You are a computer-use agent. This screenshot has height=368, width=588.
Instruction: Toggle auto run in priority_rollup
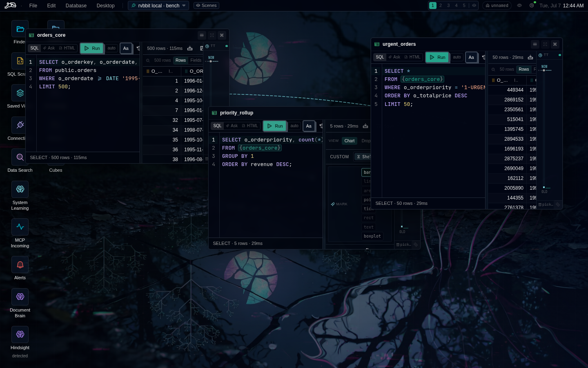(294, 126)
